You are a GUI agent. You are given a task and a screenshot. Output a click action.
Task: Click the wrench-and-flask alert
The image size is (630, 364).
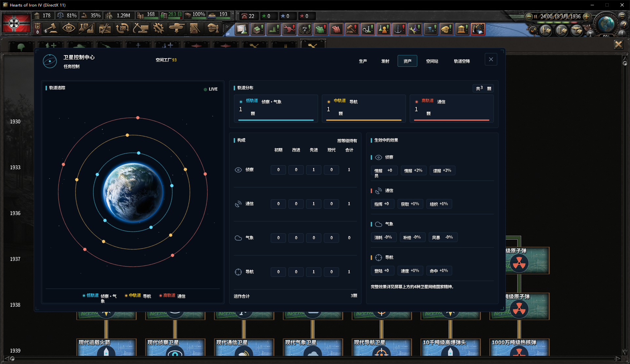point(415,29)
